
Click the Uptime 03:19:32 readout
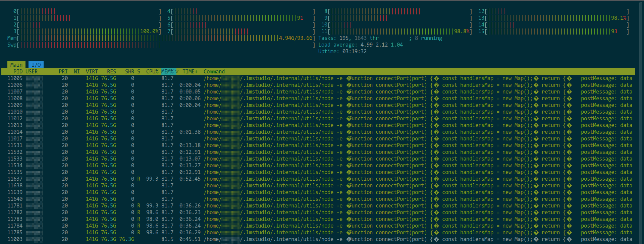click(342, 52)
